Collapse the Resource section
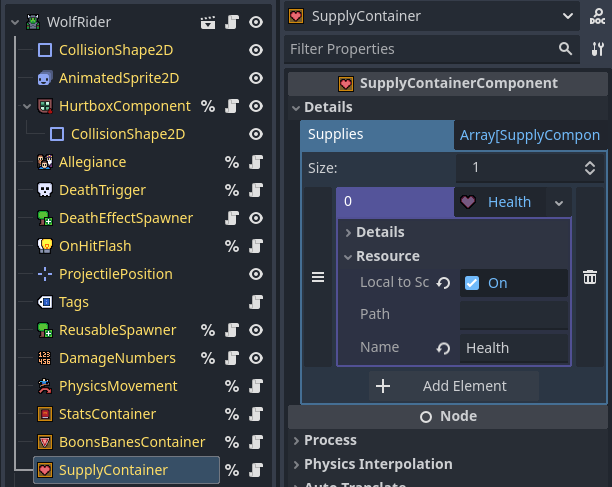 tap(348, 257)
